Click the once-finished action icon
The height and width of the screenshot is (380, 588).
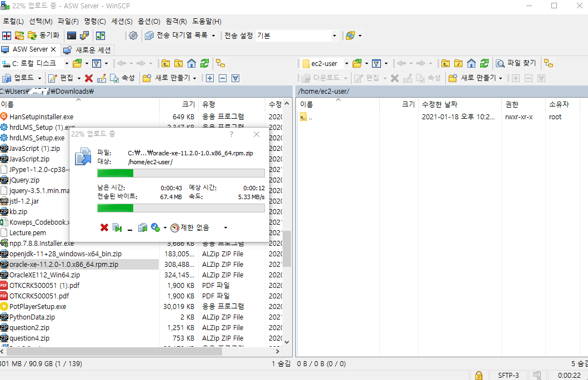click(155, 227)
